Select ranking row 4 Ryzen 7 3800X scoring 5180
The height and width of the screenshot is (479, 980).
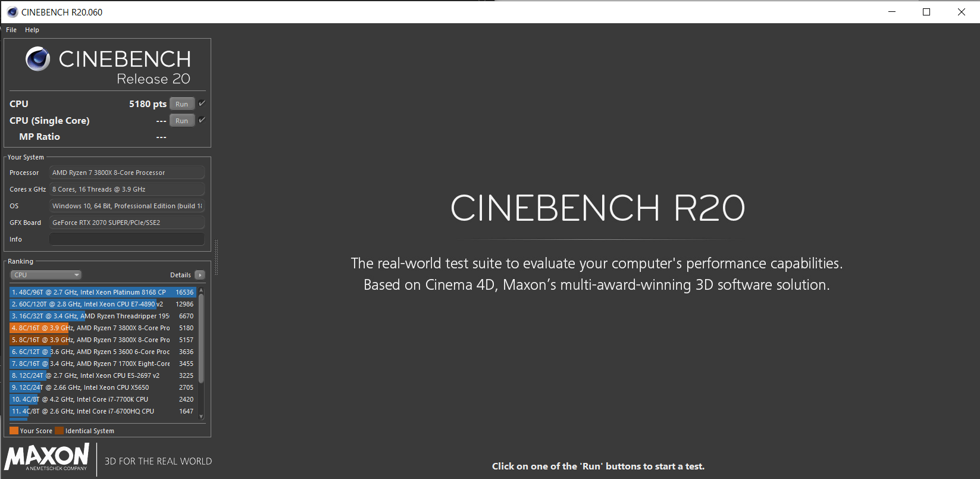(102, 328)
